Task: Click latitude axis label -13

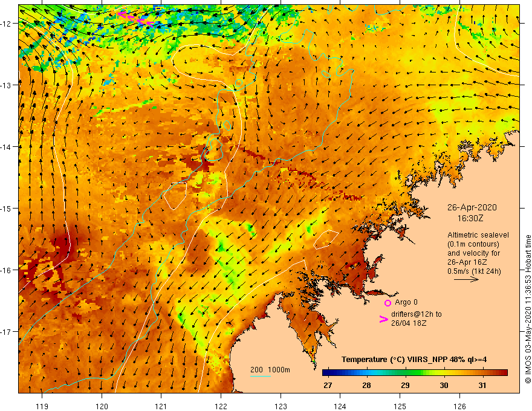Action: point(6,85)
